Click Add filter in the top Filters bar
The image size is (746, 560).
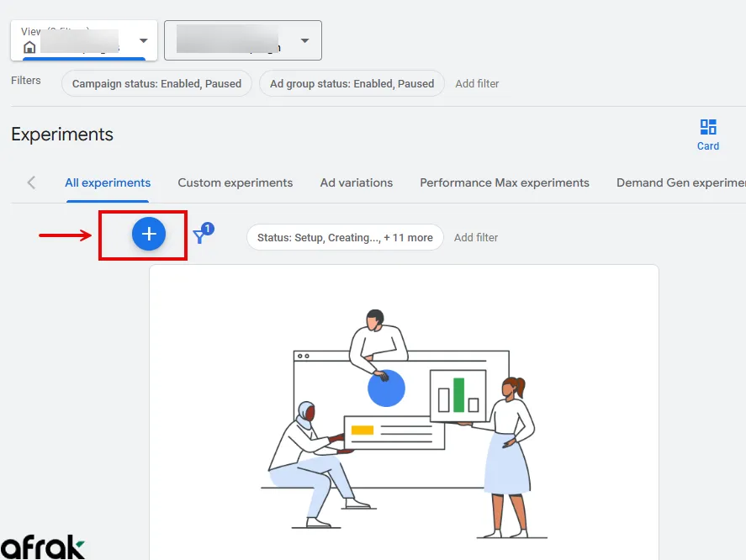tap(477, 84)
